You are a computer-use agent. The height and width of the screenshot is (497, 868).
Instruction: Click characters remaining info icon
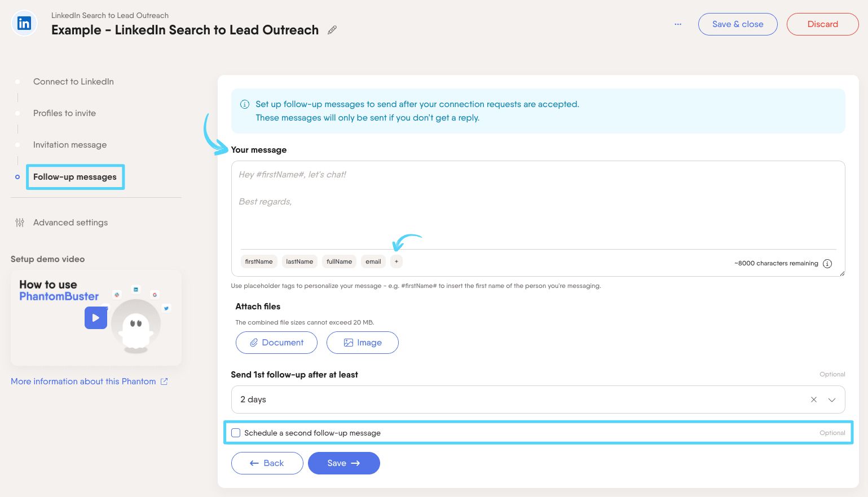(827, 264)
